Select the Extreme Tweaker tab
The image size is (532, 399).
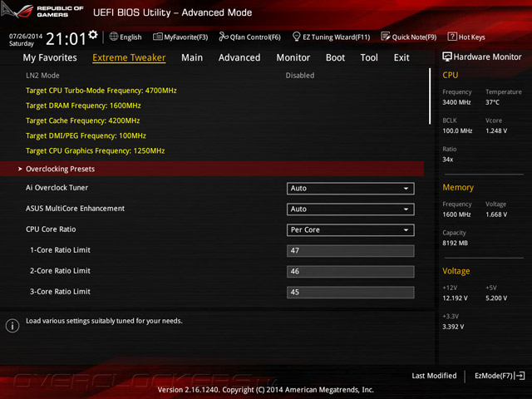coord(129,57)
